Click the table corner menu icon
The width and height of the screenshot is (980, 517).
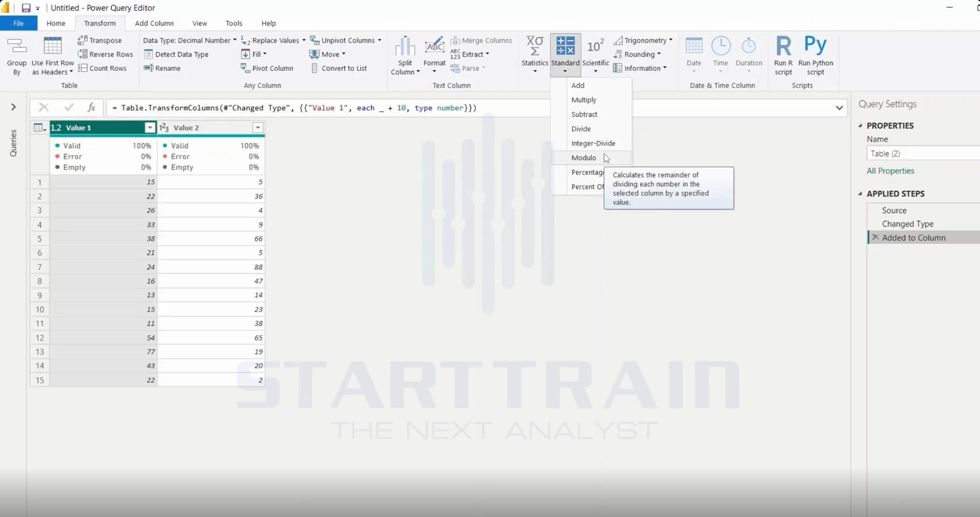pyautogui.click(x=39, y=128)
